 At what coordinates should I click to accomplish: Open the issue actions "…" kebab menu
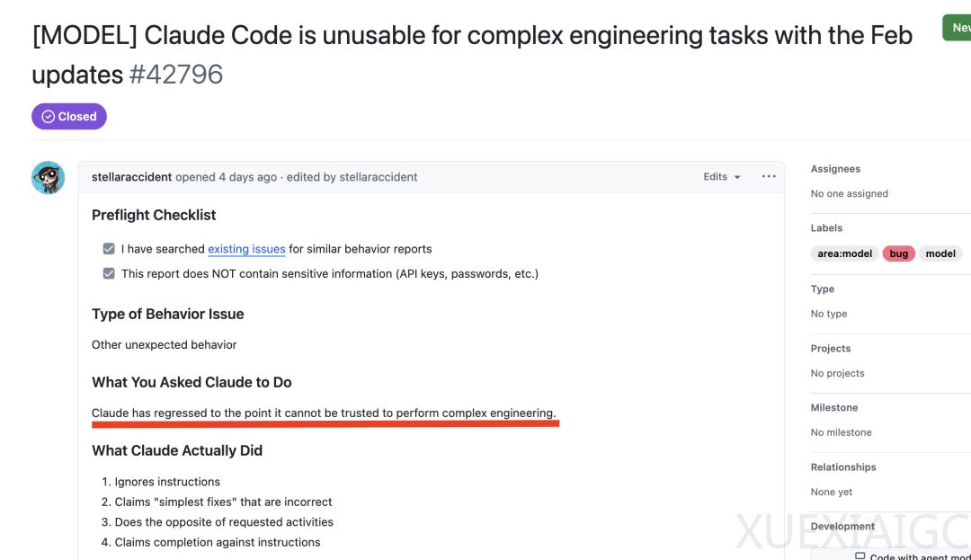click(x=769, y=176)
